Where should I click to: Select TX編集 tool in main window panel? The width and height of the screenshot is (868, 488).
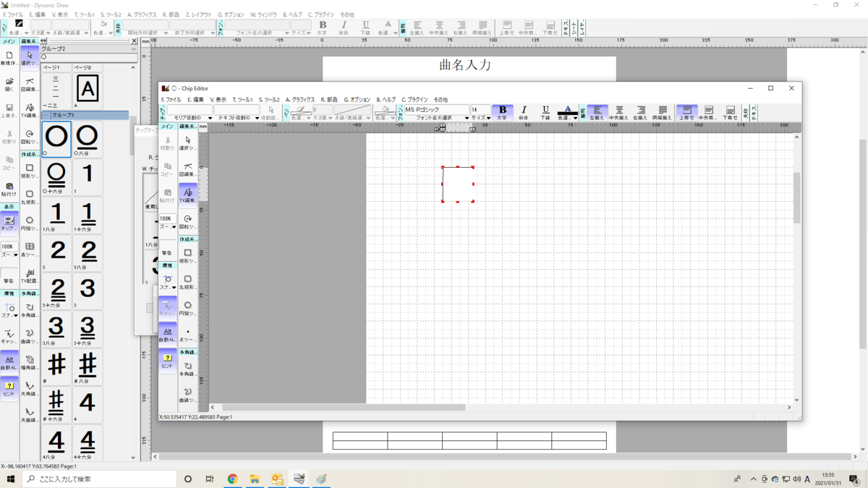[29, 110]
